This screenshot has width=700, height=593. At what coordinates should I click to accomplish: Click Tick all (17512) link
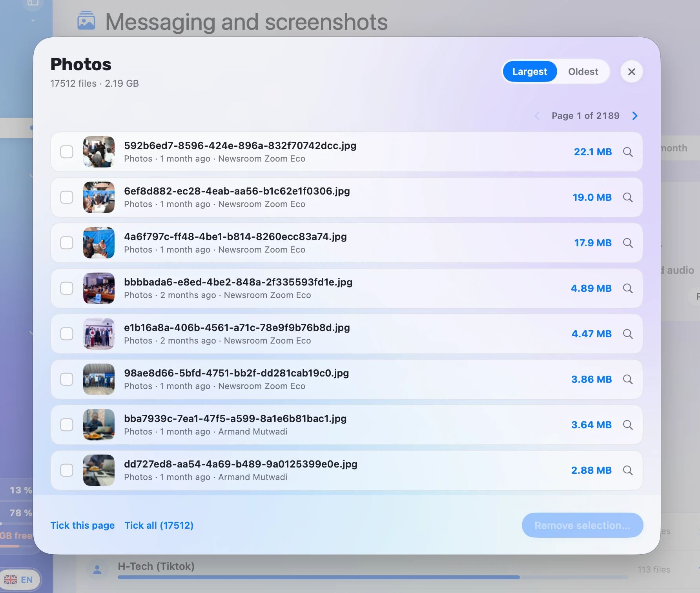tap(159, 525)
